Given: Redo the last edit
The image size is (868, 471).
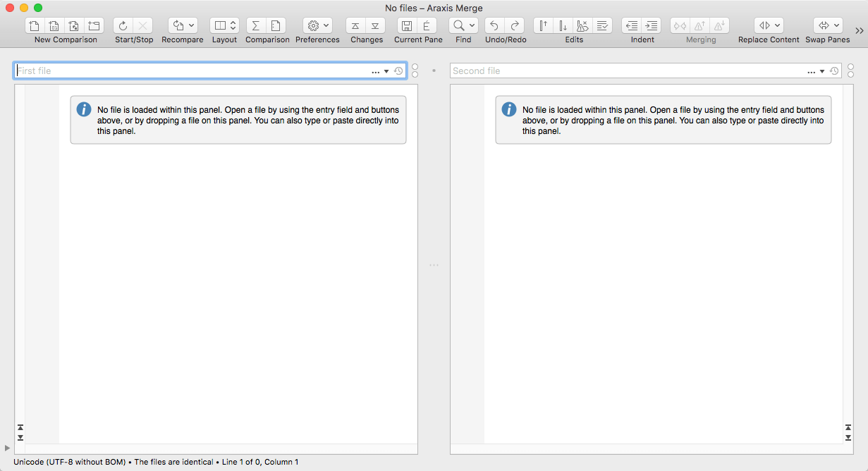Looking at the screenshot, I should tap(515, 25).
